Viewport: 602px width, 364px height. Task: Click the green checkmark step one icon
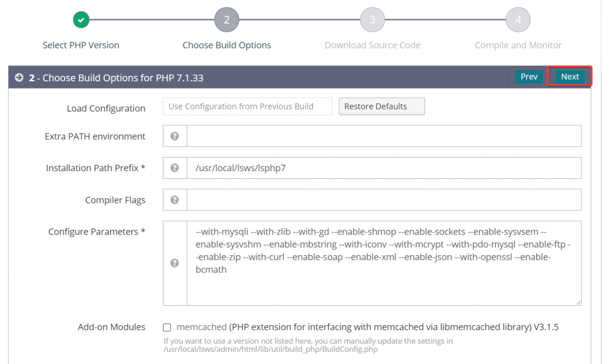(81, 19)
